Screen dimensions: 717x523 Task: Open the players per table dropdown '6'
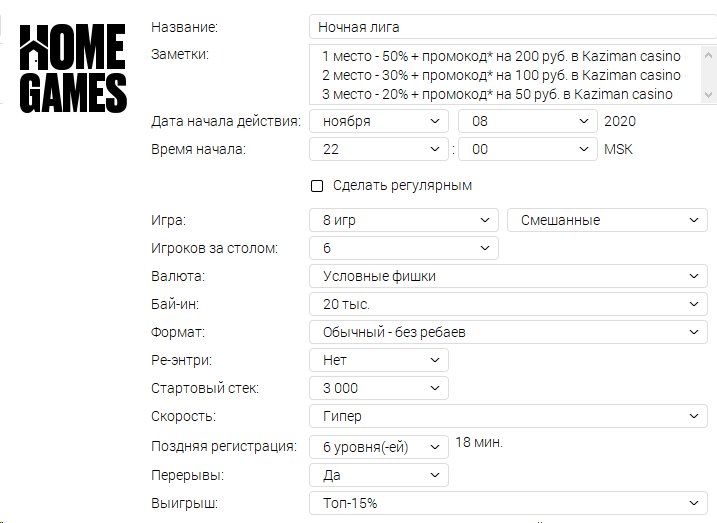click(x=404, y=248)
